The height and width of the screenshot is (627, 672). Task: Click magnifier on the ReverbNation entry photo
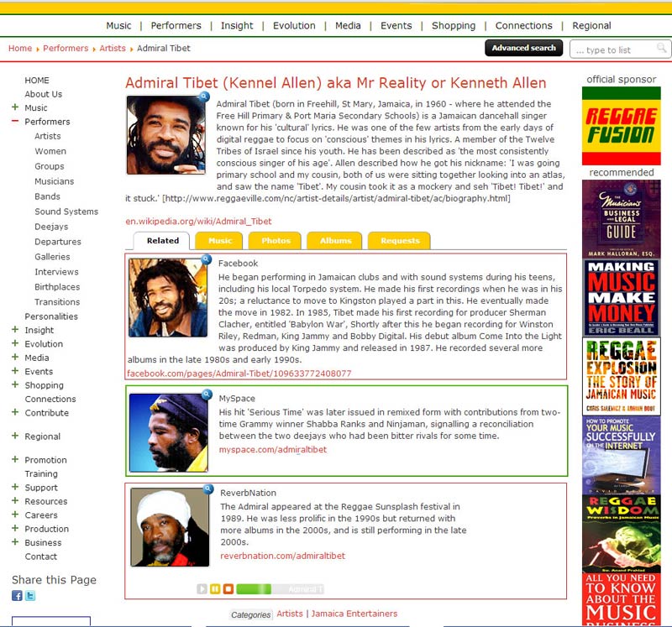(208, 489)
